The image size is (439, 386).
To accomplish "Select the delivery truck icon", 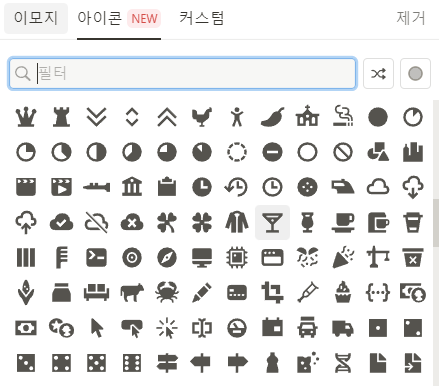I will [x=343, y=328].
